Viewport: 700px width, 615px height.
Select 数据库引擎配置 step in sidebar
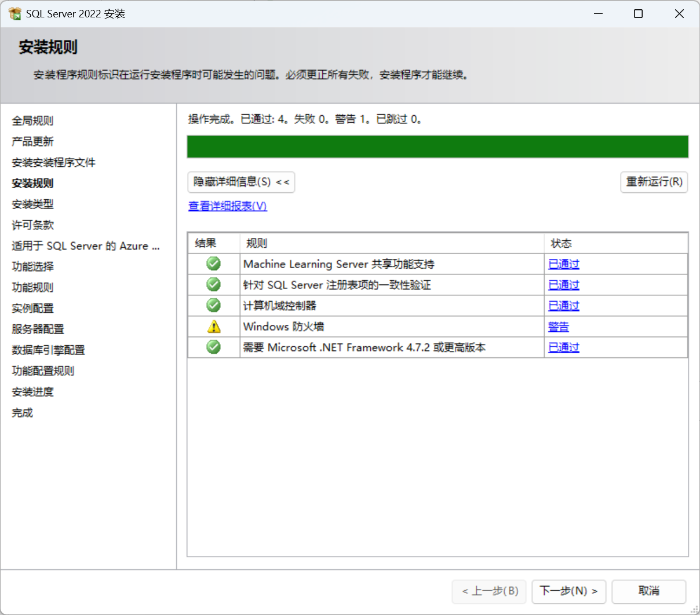48,350
